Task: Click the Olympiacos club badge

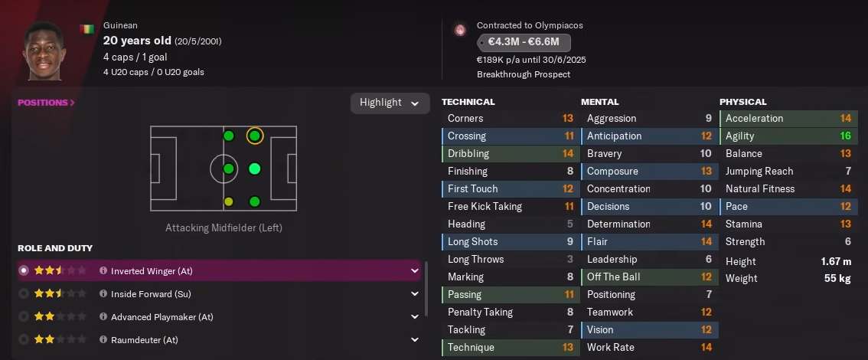Action: 460,30
